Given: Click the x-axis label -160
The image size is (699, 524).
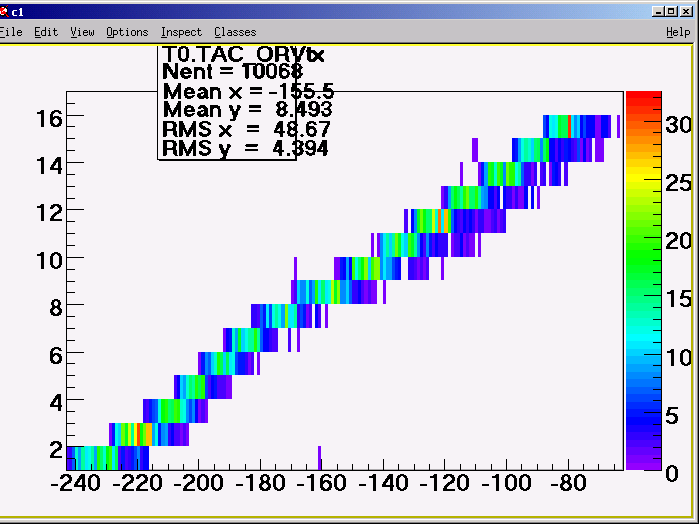Looking at the screenshot, I should pyautogui.click(x=321, y=483).
